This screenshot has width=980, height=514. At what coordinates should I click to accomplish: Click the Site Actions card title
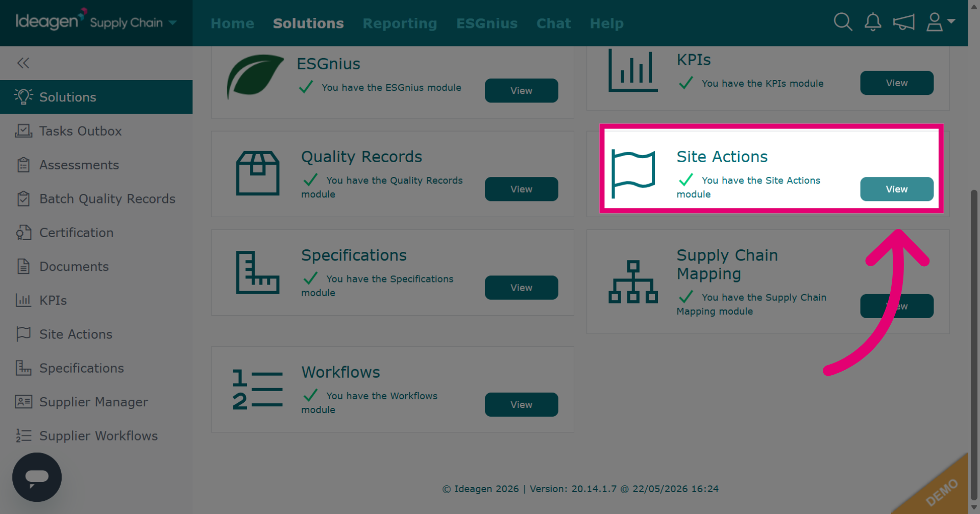[x=722, y=157]
